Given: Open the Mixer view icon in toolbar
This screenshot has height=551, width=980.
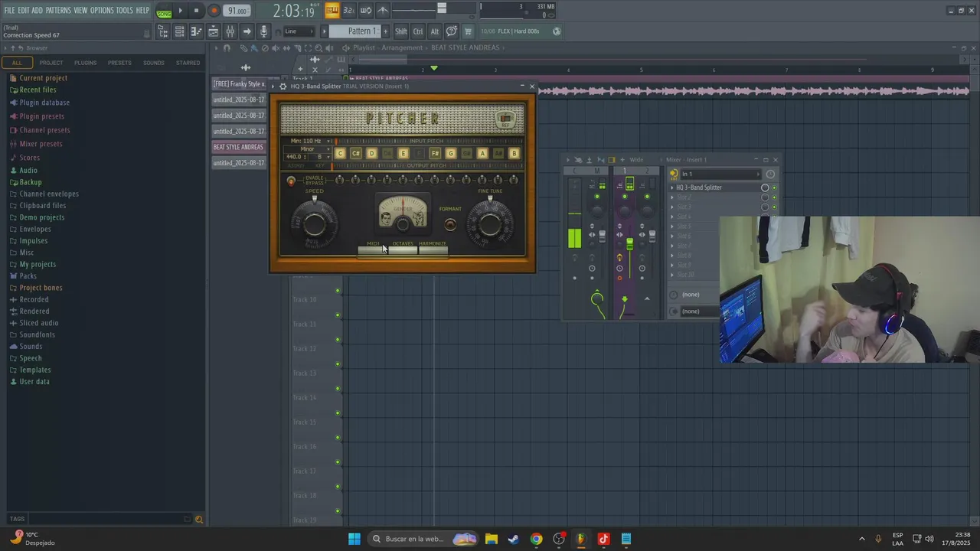Looking at the screenshot, I should tap(230, 31).
